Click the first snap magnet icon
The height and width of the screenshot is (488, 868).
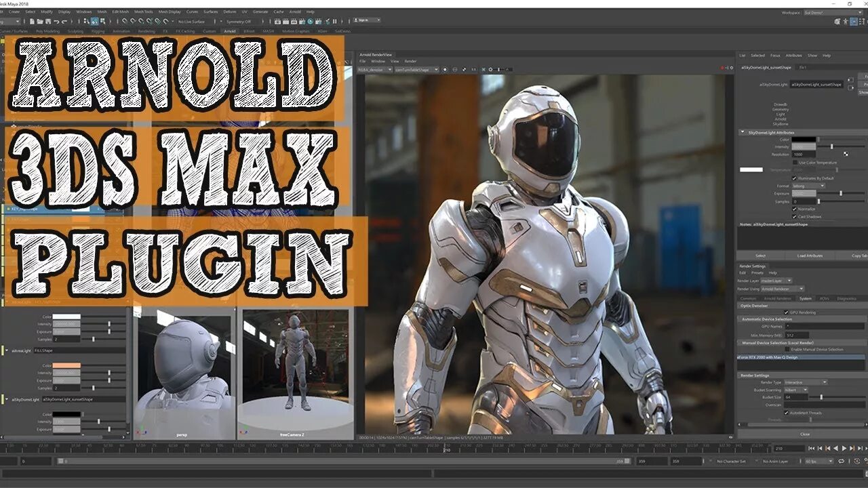pos(124,21)
